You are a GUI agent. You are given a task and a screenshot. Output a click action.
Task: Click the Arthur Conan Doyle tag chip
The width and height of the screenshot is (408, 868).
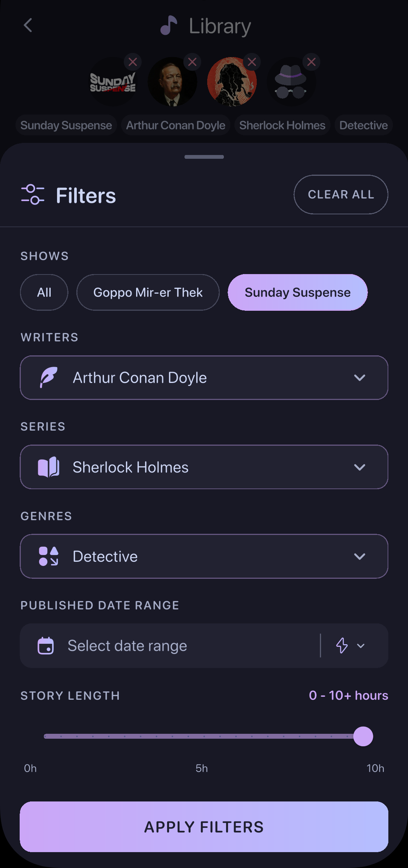click(x=176, y=125)
